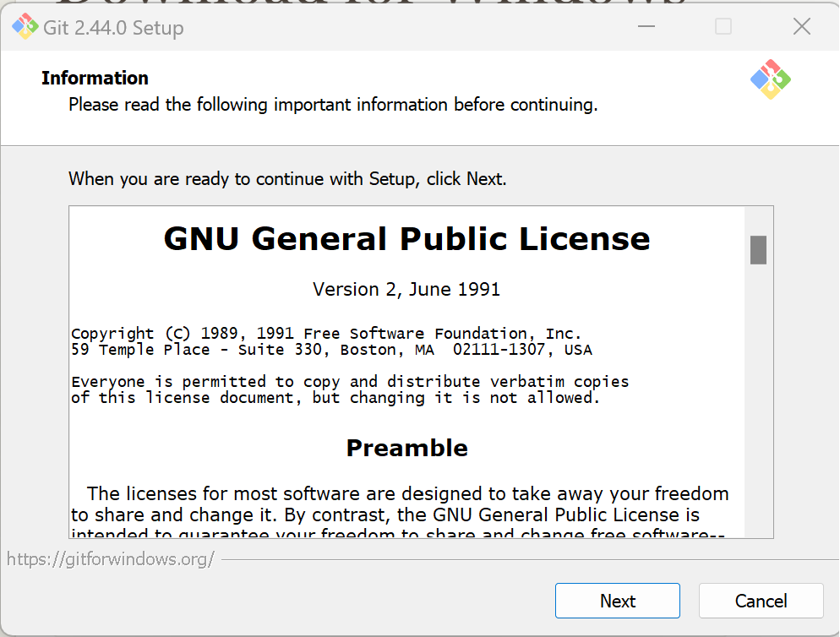This screenshot has width=840, height=637.
Task: Click 'to share and change it' line
Action: point(385,514)
